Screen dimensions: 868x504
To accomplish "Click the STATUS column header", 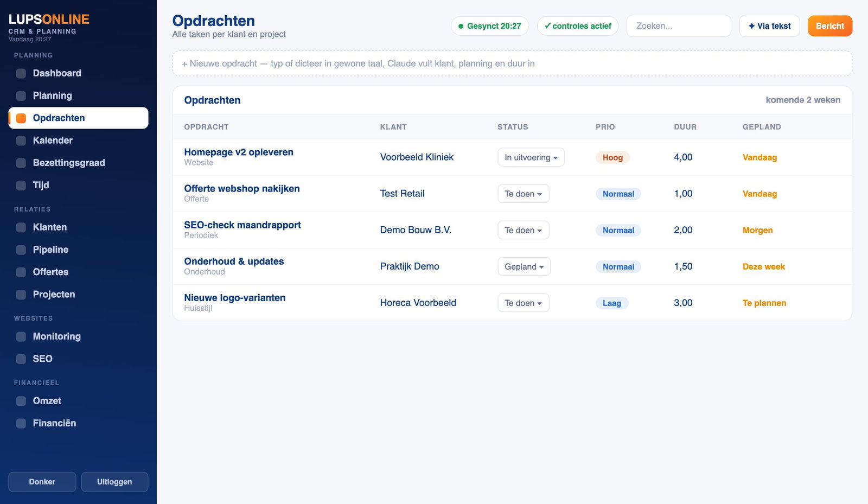I will click(x=513, y=127).
